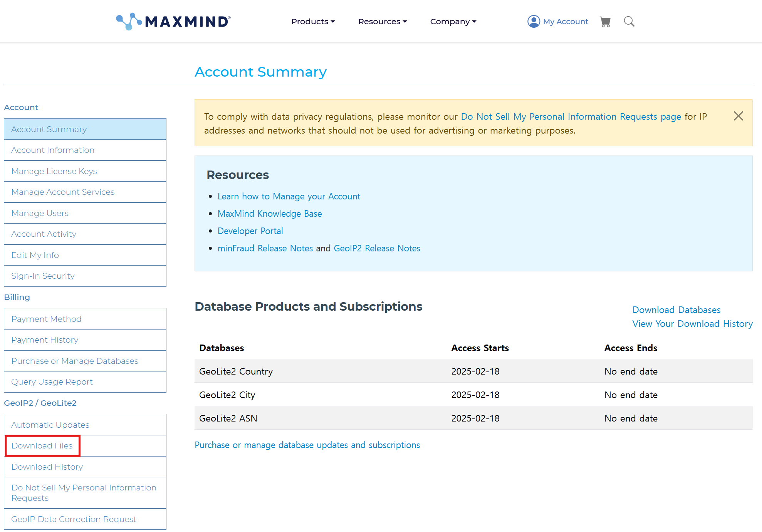
Task: Go to Account Information page
Action: click(53, 150)
